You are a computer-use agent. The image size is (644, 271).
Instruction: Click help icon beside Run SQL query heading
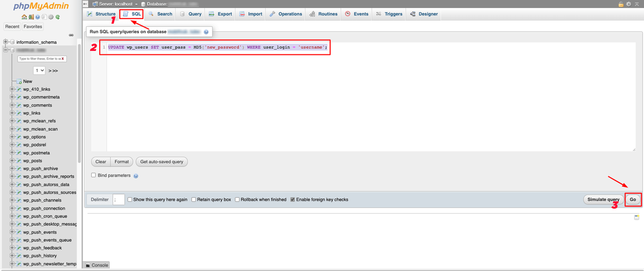click(206, 32)
